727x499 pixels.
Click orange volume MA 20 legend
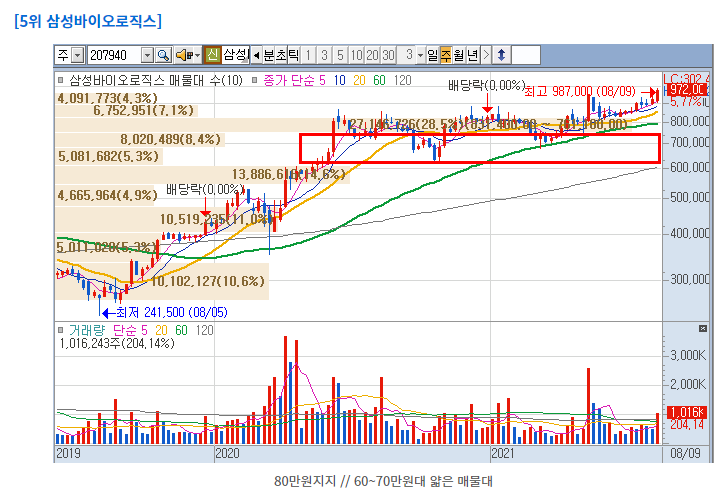coord(161,330)
